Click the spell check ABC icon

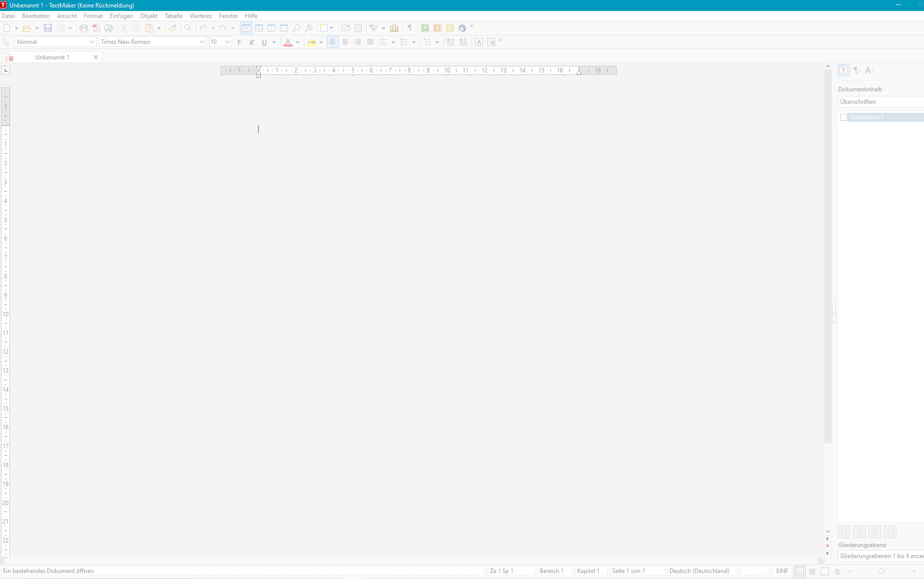click(374, 28)
